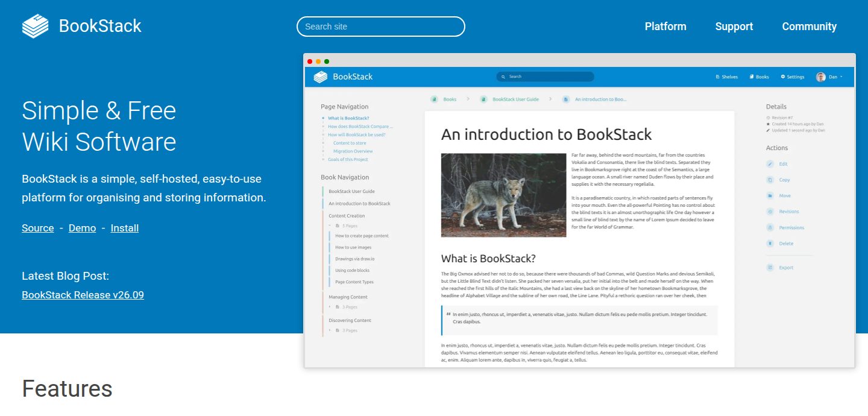Click 'BookStack User Guide' in Book Navigation

tap(351, 191)
